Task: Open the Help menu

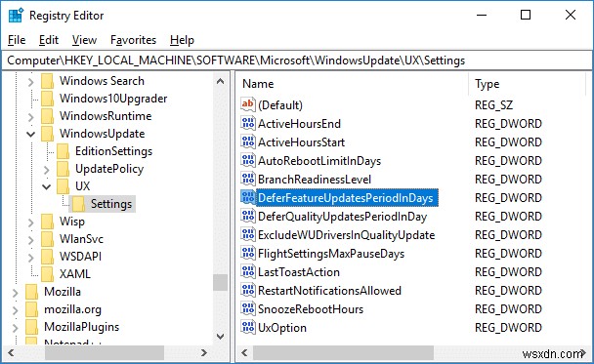Action: pyautogui.click(x=182, y=40)
